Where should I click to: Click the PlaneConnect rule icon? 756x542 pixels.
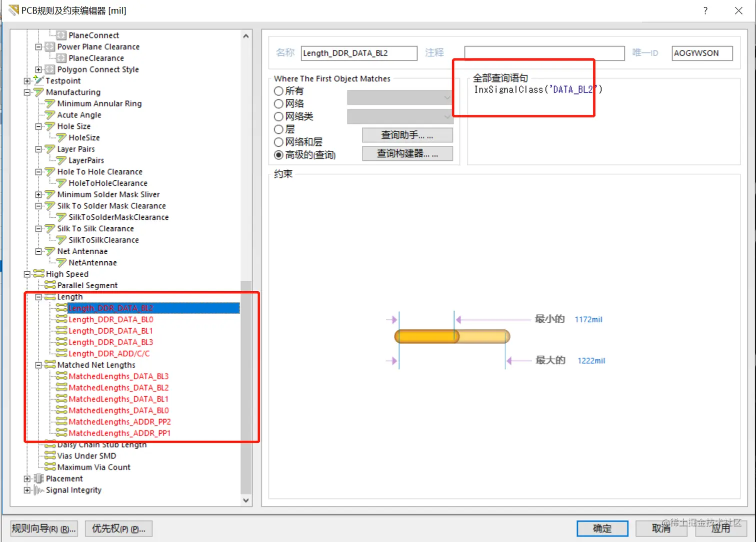(61, 35)
